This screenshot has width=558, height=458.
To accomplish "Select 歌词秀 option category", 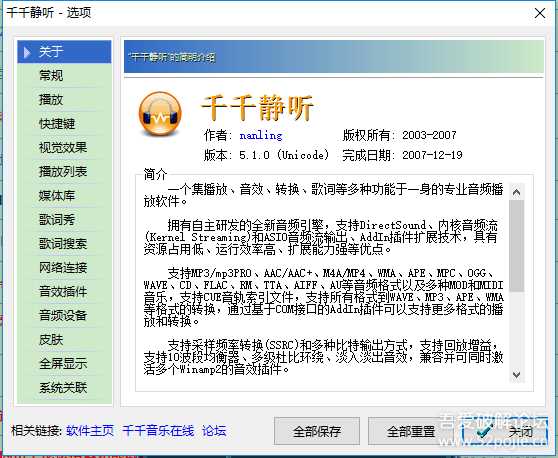I will coord(57,220).
